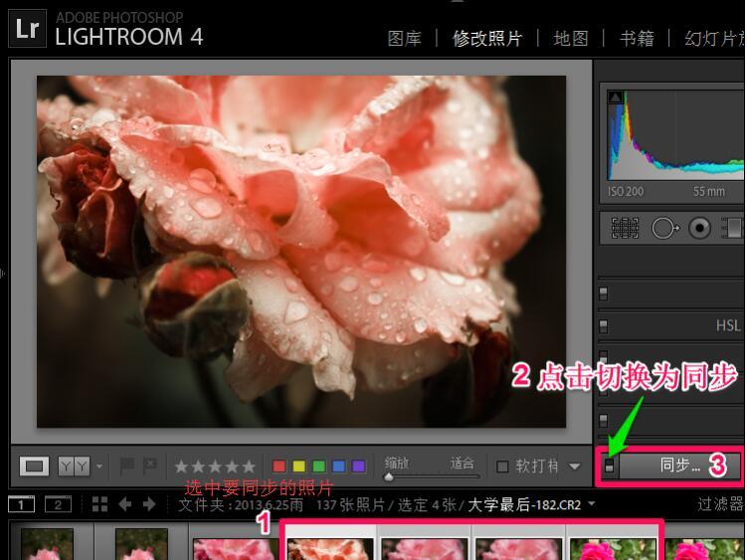Click the ISO 200 histogram readout

626,192
